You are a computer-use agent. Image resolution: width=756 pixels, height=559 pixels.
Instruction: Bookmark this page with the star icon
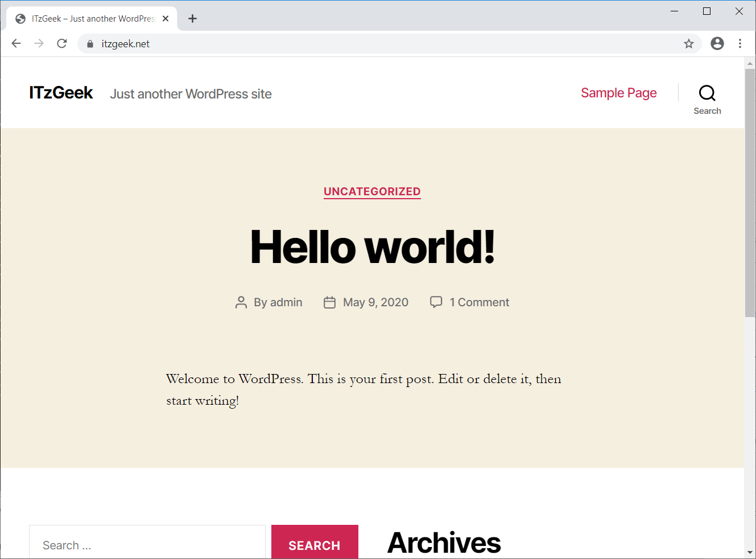(x=689, y=44)
